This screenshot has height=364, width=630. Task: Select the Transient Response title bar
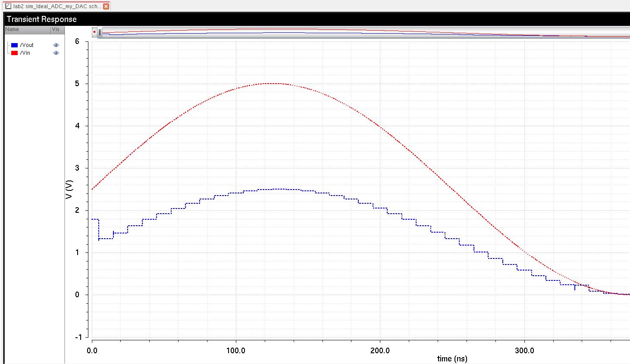tap(317, 19)
